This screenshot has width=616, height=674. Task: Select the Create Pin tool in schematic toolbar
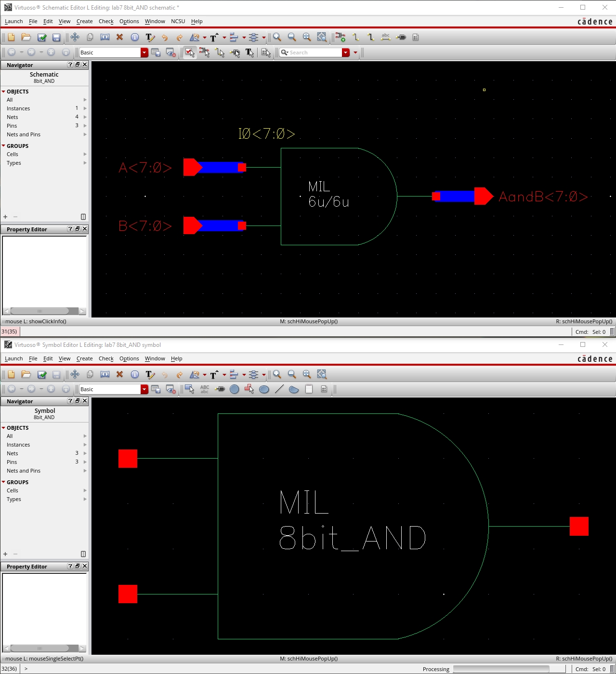[x=401, y=37]
